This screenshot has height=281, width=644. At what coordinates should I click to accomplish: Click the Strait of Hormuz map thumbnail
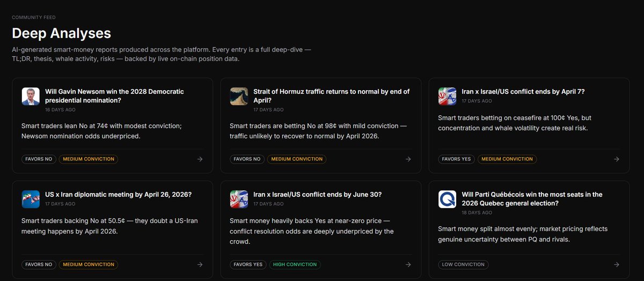(239, 96)
